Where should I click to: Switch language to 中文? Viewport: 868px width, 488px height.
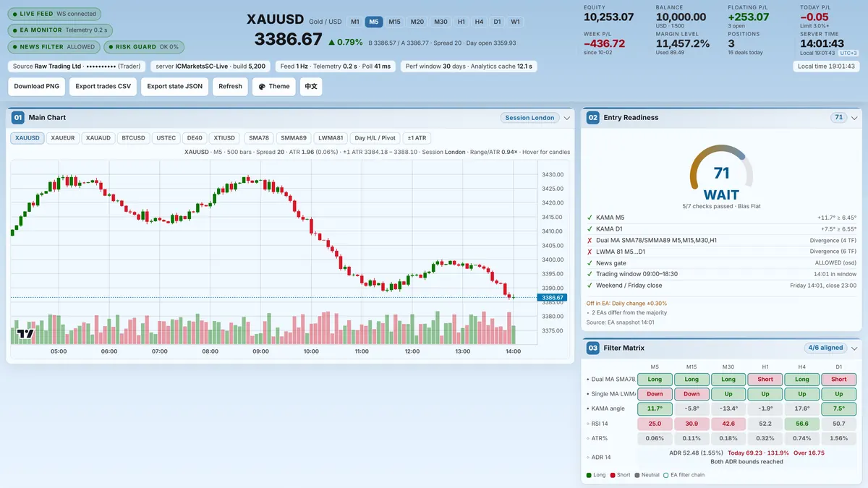click(311, 87)
